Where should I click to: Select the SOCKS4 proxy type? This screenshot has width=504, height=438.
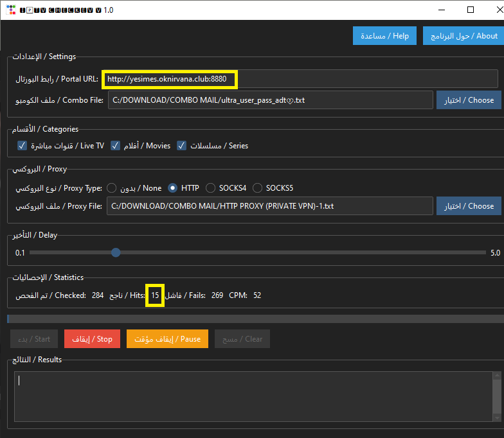point(210,188)
